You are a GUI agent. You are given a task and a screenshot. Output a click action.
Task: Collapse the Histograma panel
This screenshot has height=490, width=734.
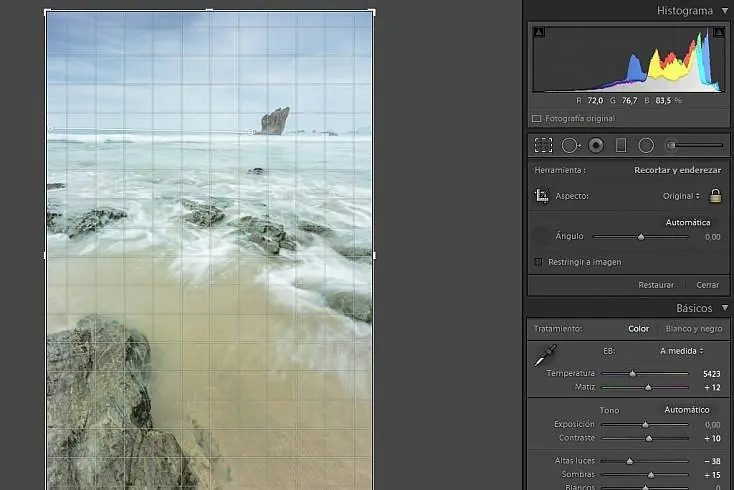pyautogui.click(x=725, y=10)
